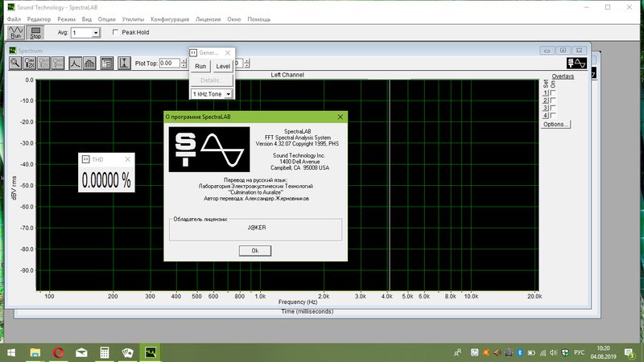Open the Опции menu
Viewport: 644px width, 362px height.
[x=106, y=19]
